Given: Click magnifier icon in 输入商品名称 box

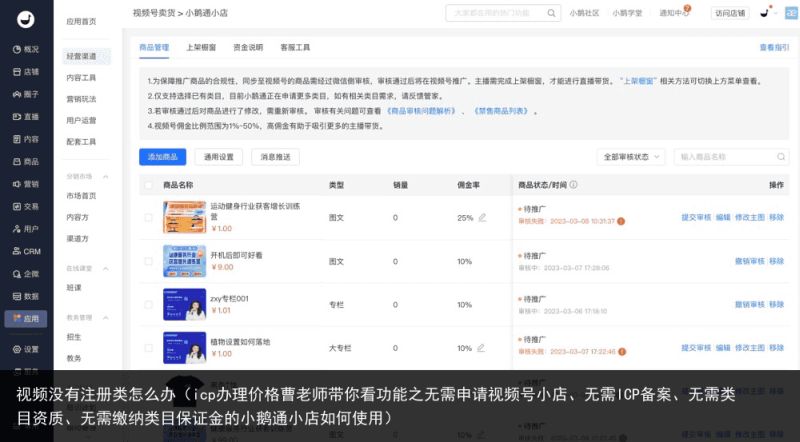Looking at the screenshot, I should 781,157.
